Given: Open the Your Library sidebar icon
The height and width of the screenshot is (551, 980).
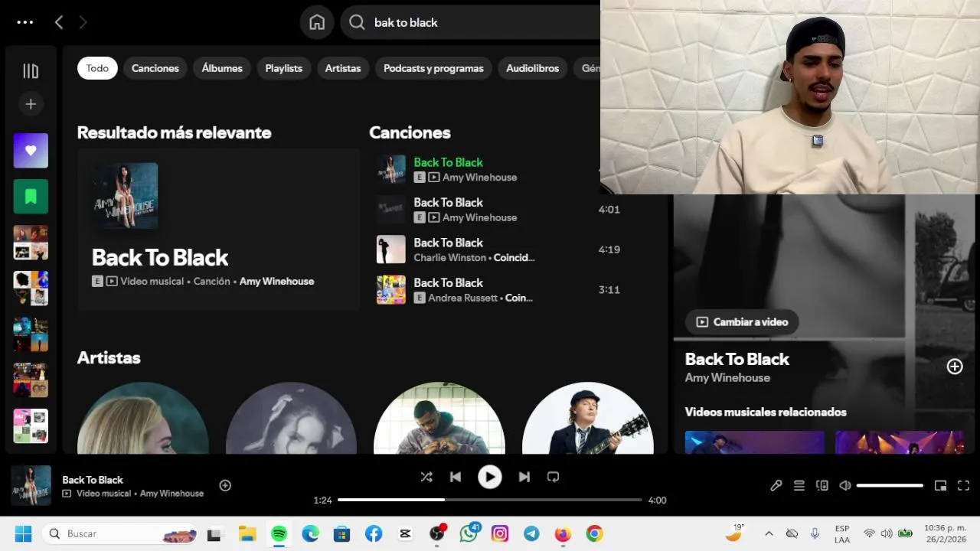Looking at the screenshot, I should pos(31,71).
